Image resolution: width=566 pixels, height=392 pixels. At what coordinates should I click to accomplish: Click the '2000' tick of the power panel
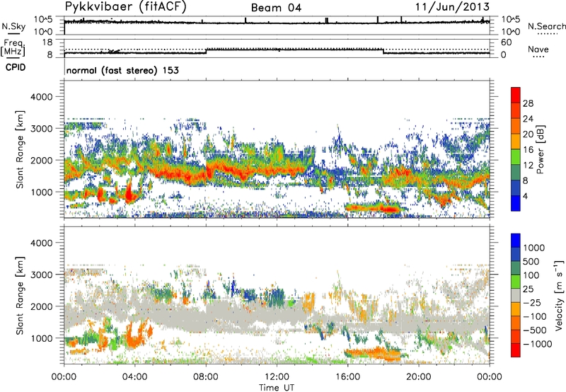click(42, 160)
